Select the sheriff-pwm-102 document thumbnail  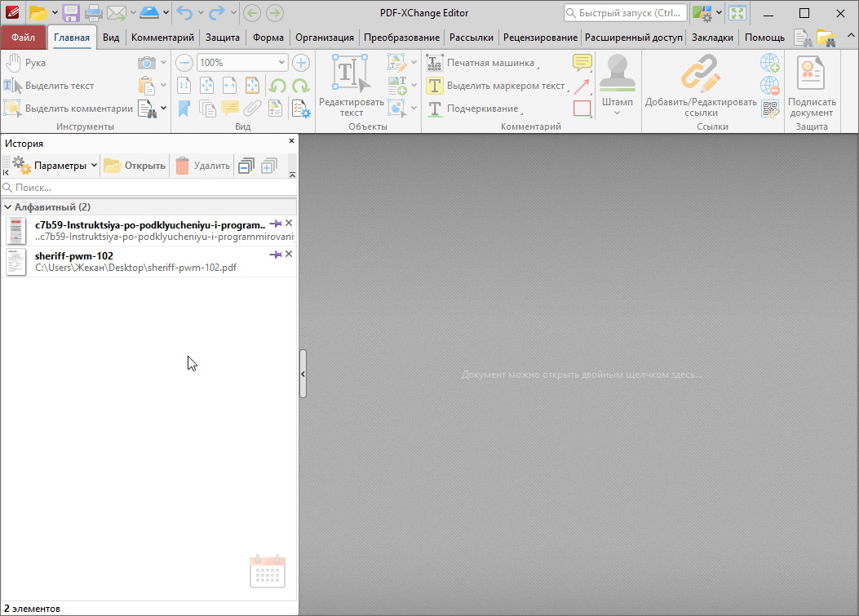pos(15,261)
